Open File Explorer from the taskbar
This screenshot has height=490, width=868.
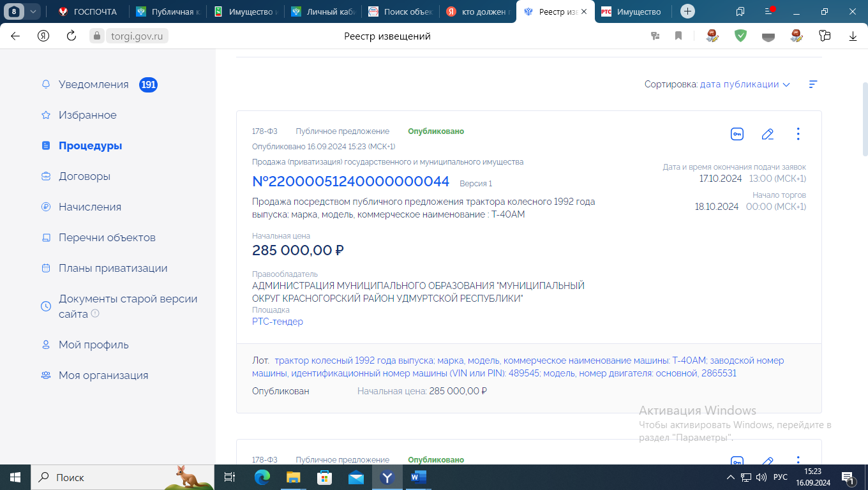coord(293,477)
